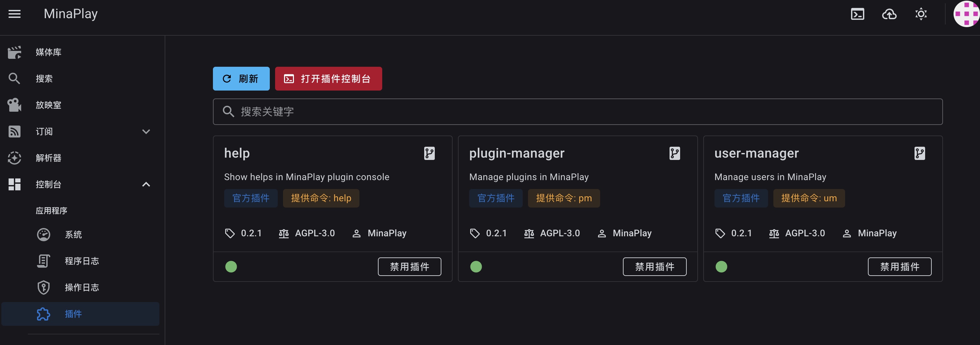This screenshot has height=345, width=980.
Task: Disable the plugin-manager plugin
Action: point(654,267)
